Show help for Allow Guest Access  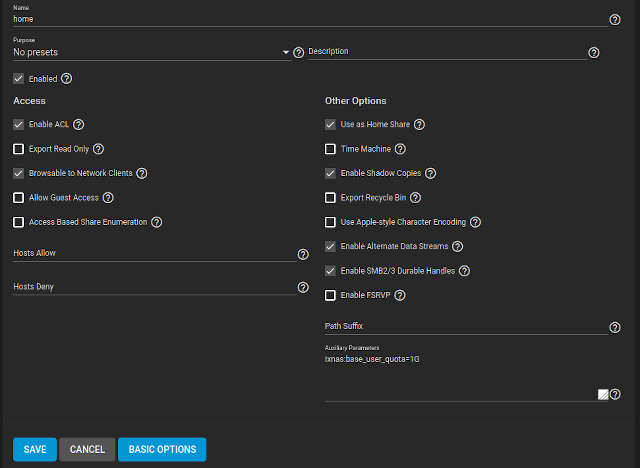point(108,198)
